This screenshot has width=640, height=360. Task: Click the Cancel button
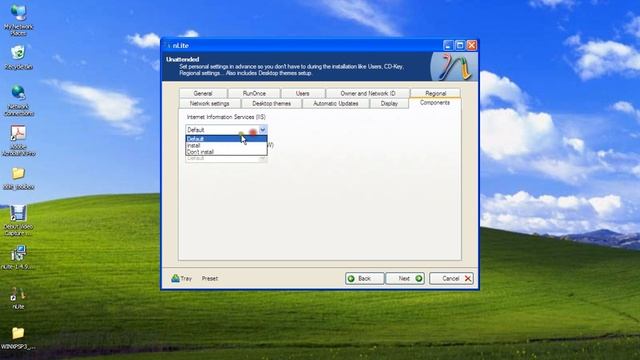pos(451,278)
